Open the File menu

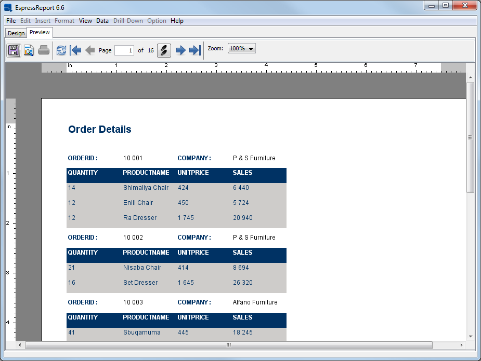(x=11, y=21)
